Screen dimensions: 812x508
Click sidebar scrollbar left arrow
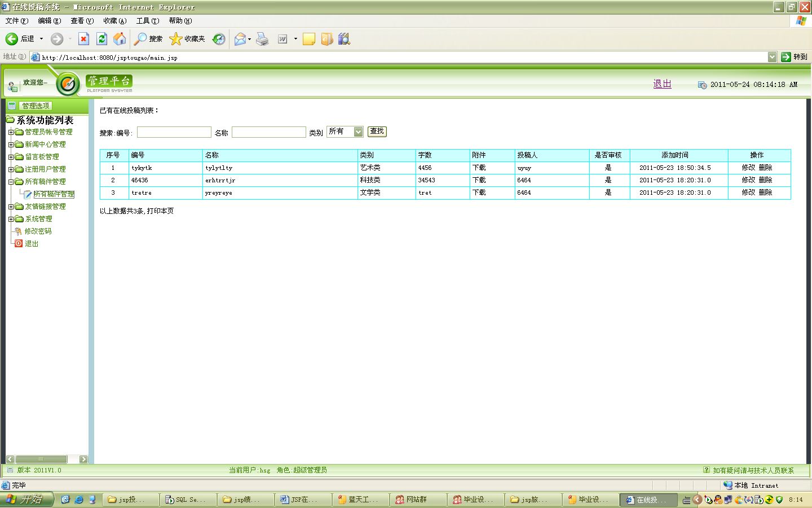[10, 459]
